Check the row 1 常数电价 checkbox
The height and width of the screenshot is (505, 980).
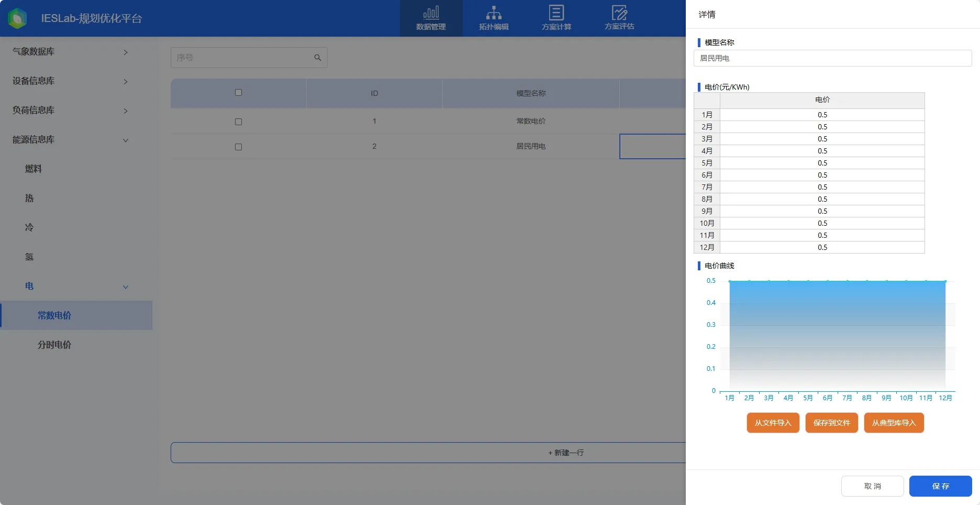click(x=238, y=122)
